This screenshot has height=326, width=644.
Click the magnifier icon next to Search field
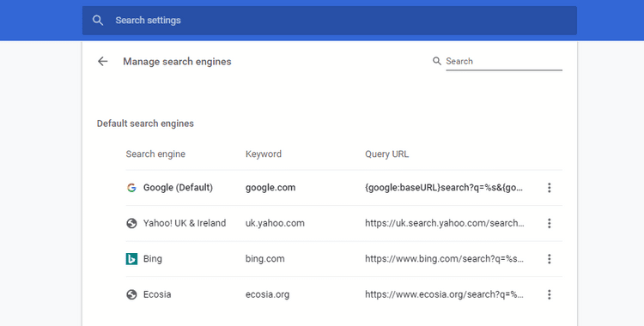click(436, 61)
